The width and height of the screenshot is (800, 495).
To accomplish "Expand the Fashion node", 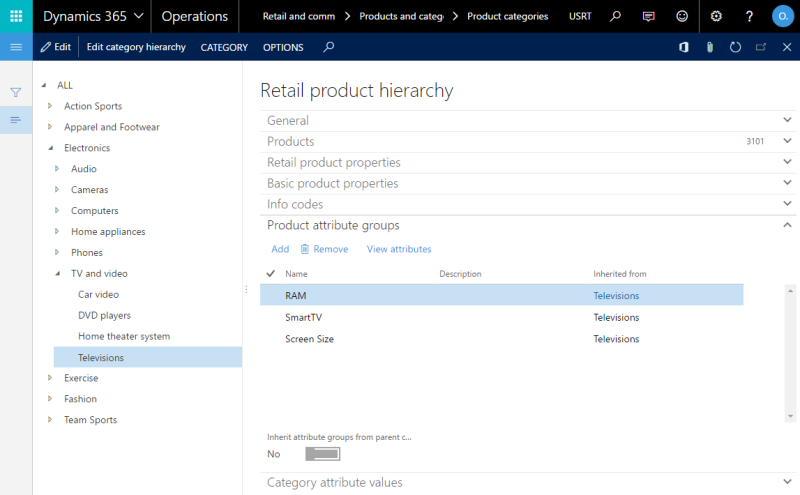I will coord(50,399).
